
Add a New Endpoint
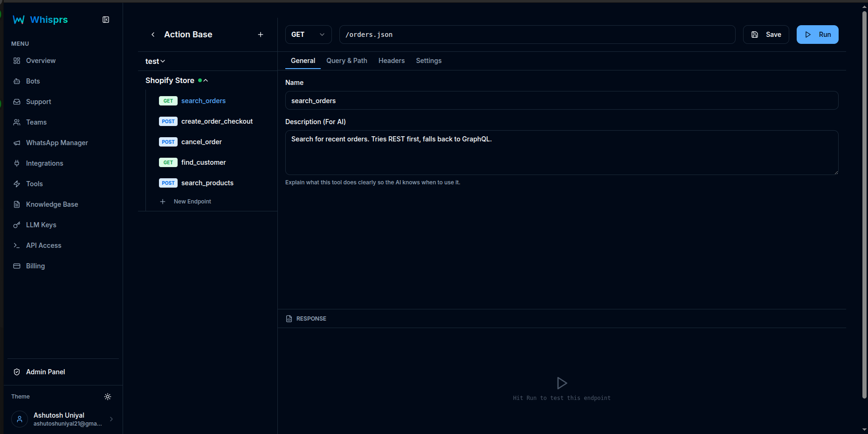tap(192, 202)
